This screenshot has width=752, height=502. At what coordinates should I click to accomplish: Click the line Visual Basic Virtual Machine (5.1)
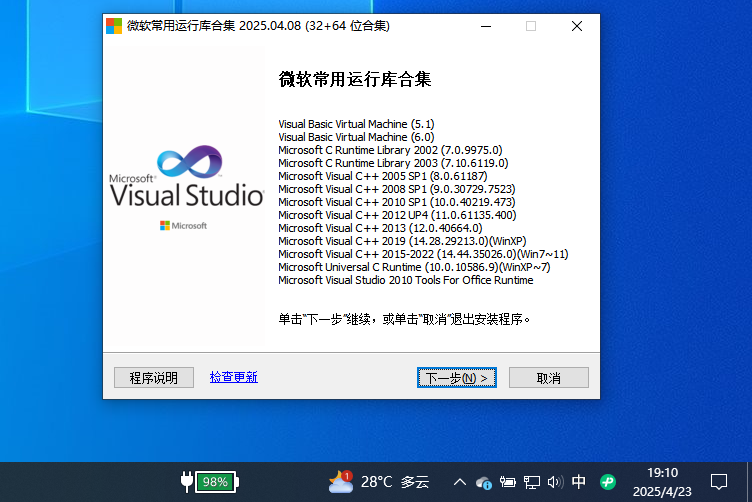(356, 124)
